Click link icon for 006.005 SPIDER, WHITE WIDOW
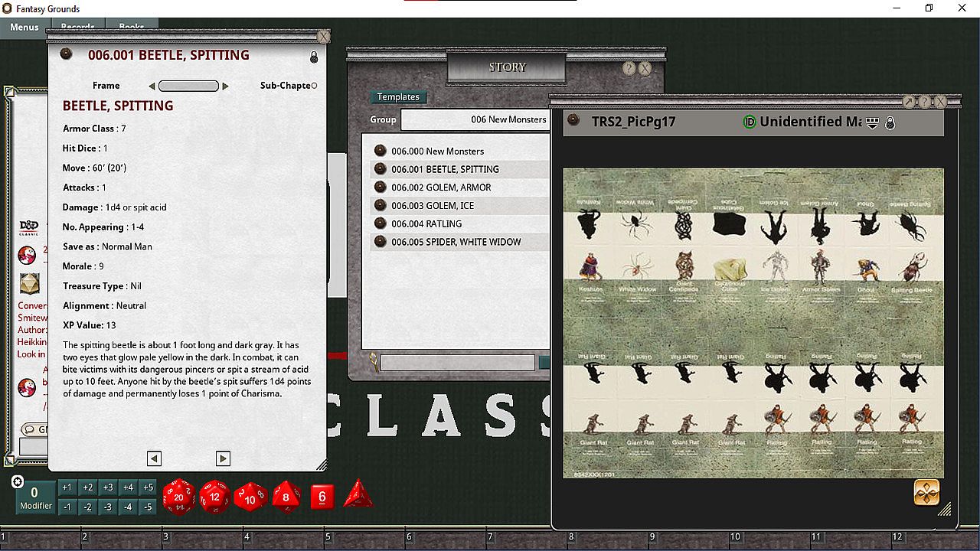This screenshot has width=980, height=551. pos(381,242)
